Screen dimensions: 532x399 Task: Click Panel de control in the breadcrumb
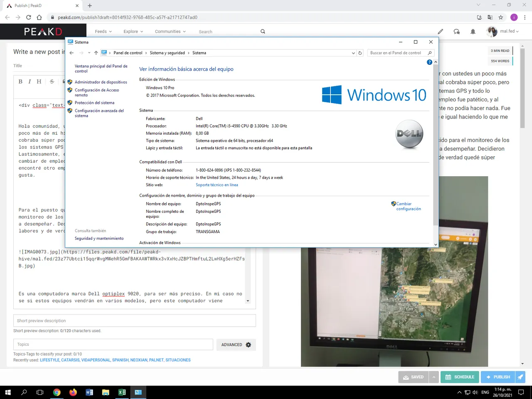tap(128, 53)
